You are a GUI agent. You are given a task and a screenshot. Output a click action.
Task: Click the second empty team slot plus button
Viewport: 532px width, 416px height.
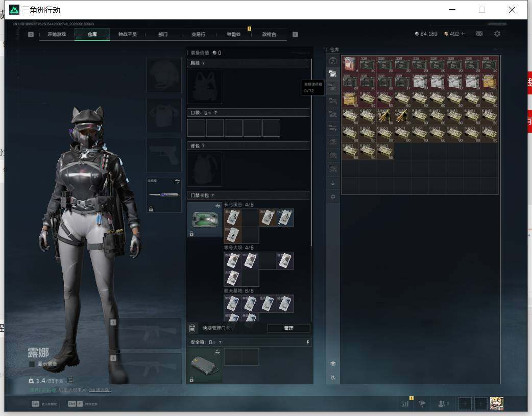[x=480, y=404]
